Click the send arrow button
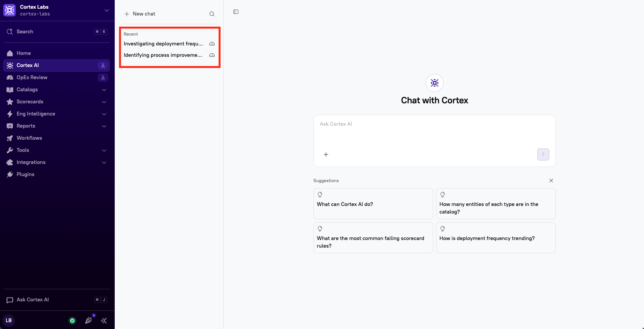 [543, 154]
